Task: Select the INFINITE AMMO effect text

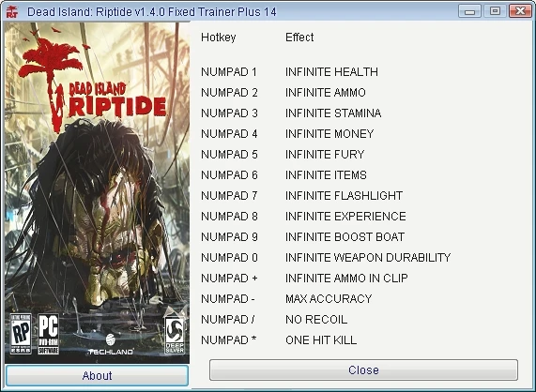Action: [326, 93]
